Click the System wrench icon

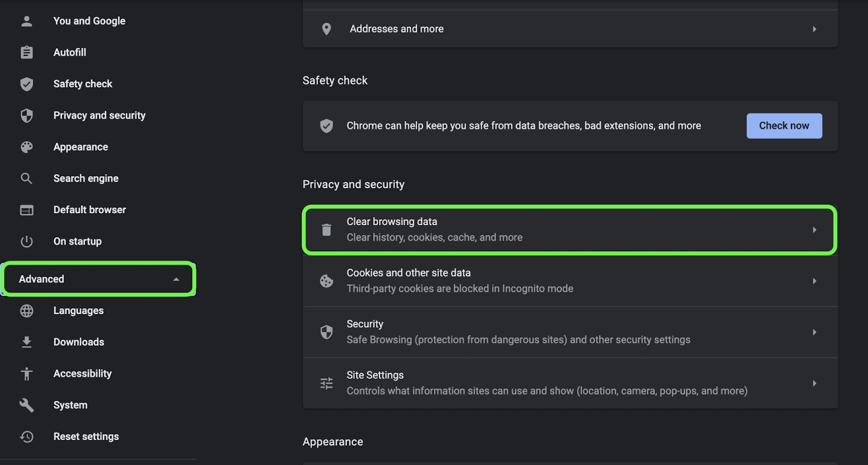26,405
